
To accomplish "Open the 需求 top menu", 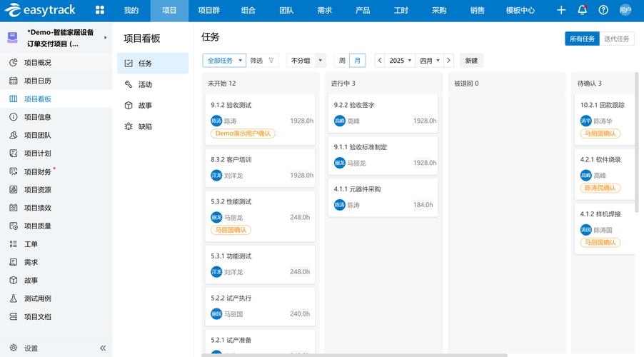I will [324, 10].
